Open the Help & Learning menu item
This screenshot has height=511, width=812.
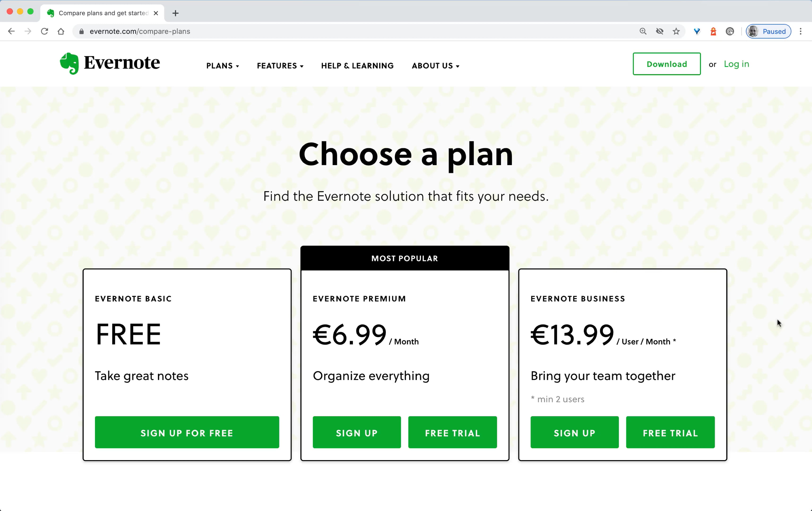click(x=357, y=66)
